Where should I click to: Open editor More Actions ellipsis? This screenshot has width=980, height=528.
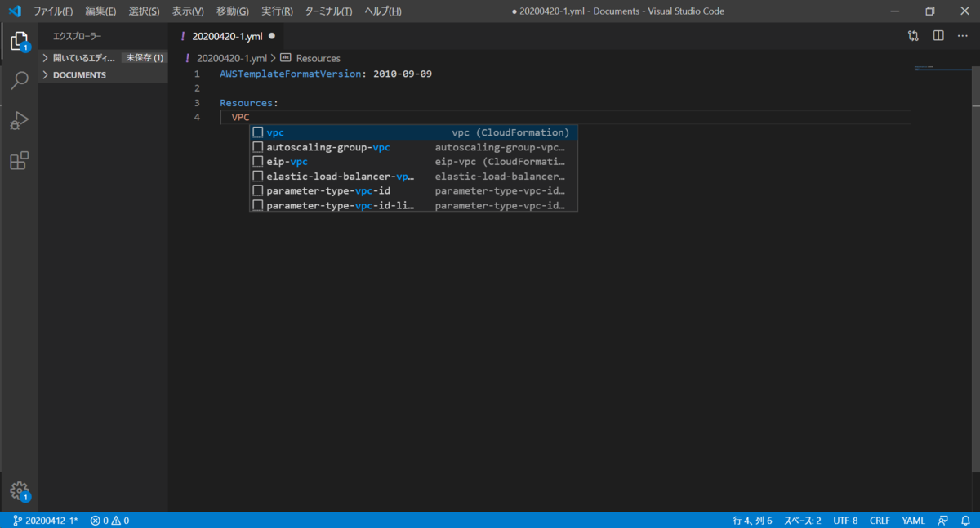pyautogui.click(x=964, y=36)
